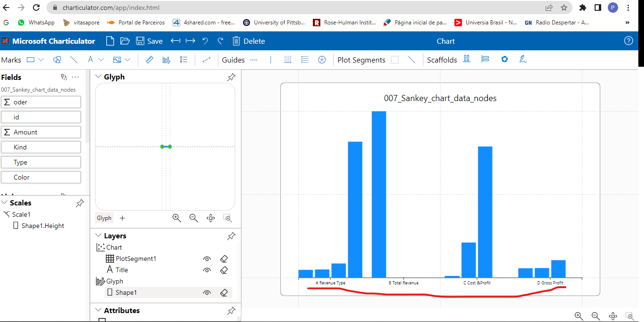The image size is (644, 322).
Task: Pin the Scales panel
Action: pos(80,203)
